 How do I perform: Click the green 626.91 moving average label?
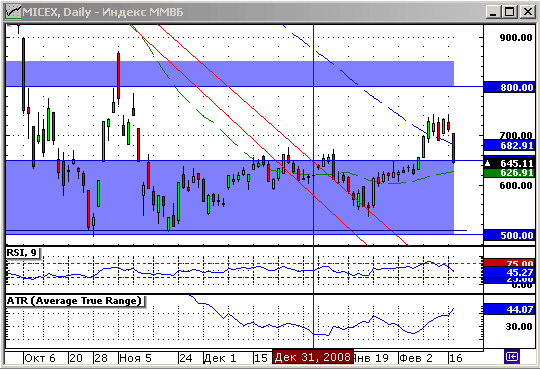pos(509,173)
